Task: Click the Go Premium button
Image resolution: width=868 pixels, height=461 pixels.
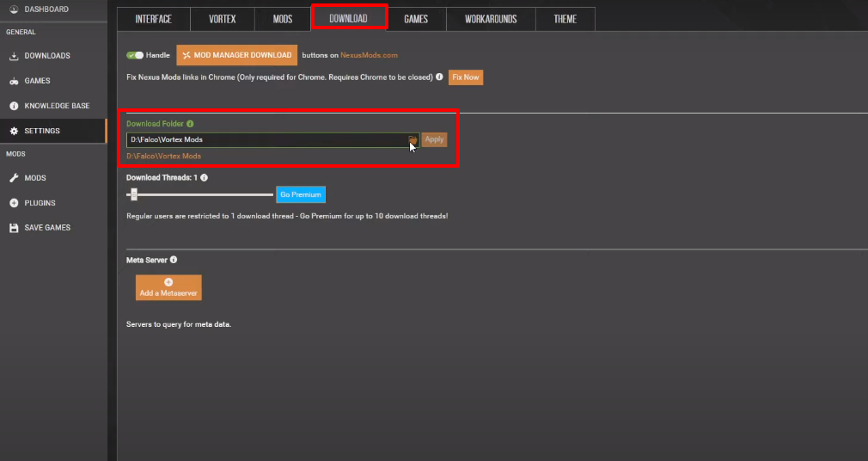Action: (x=301, y=194)
